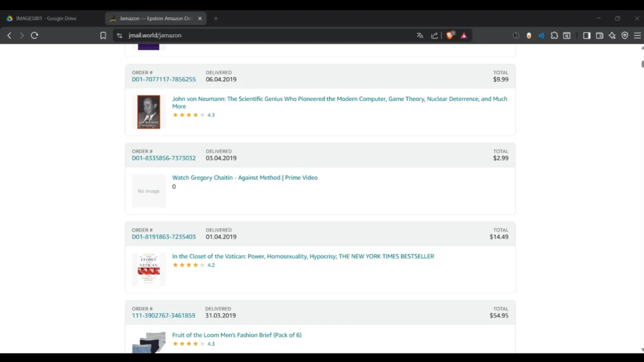Open the browser Extensions puzzle icon
Image resolution: width=644 pixels, height=362 pixels.
tap(554, 36)
